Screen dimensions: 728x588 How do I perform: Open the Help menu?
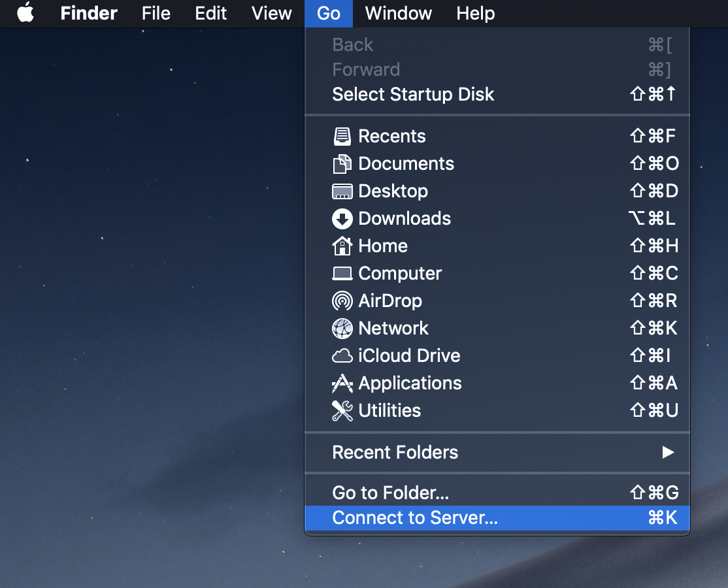476,13
